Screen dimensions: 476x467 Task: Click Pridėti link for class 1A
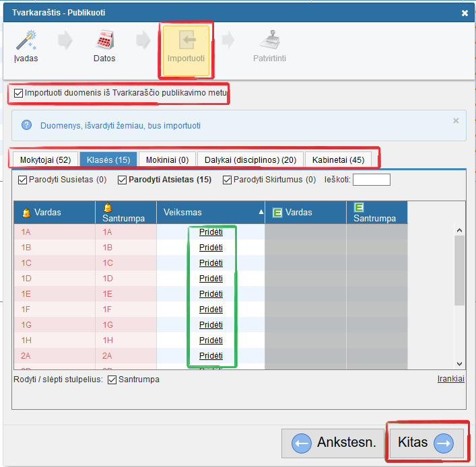tap(211, 232)
